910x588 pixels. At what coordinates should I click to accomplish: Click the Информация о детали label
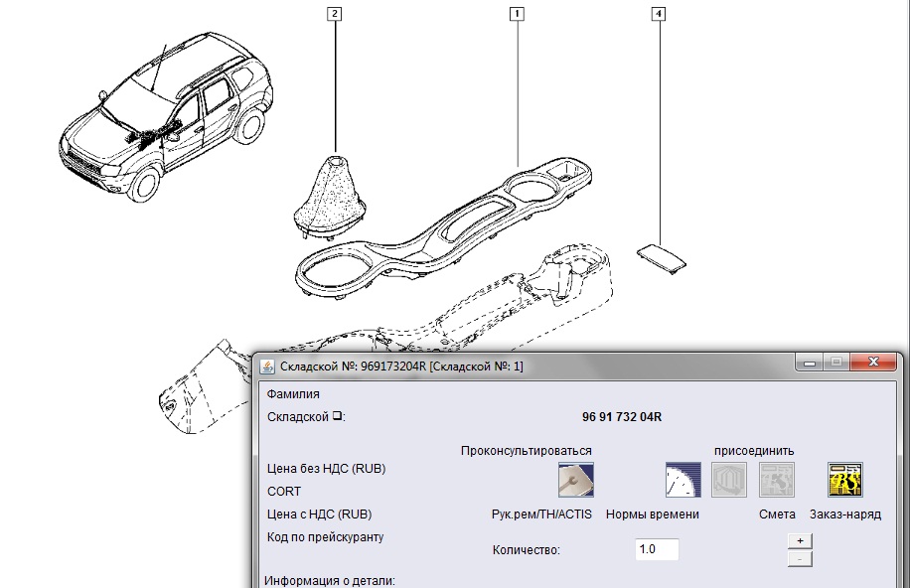pyautogui.click(x=330, y=580)
